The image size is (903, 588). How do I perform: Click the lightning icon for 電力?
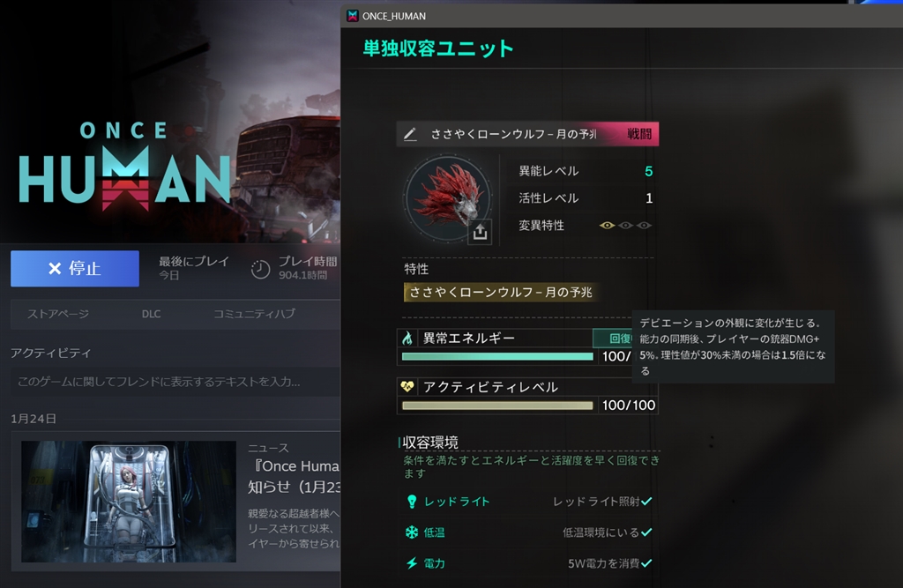(412, 563)
